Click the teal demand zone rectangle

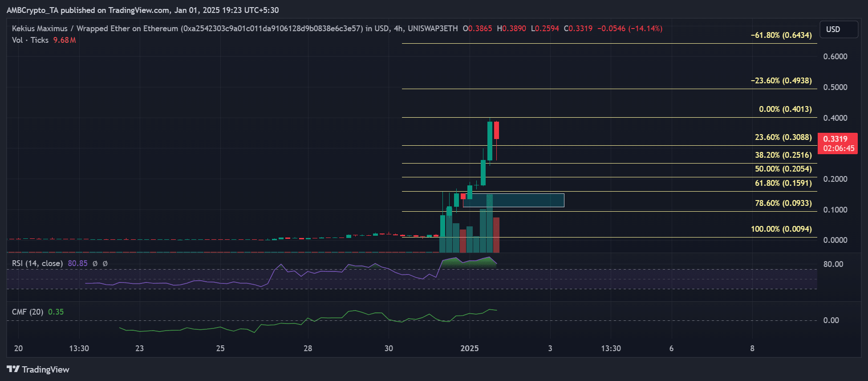[514, 201]
